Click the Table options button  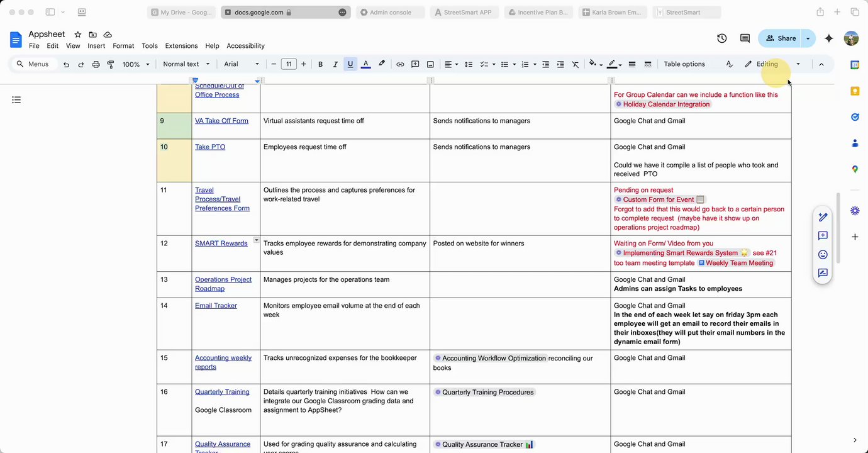pos(684,64)
